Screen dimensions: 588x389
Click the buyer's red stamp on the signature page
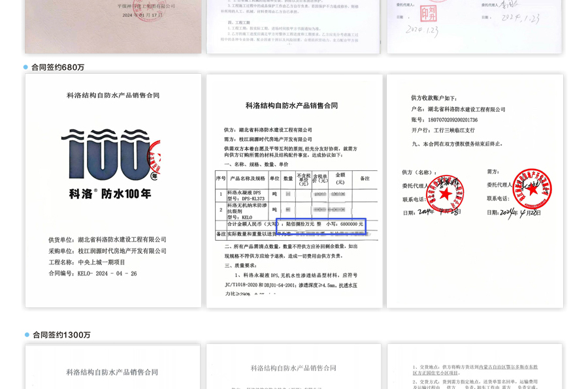point(532,189)
